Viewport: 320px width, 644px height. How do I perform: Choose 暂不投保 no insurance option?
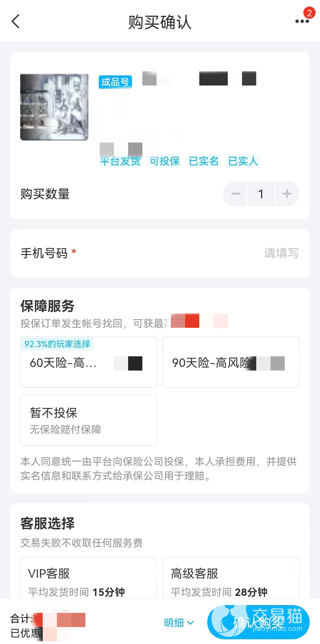click(88, 420)
